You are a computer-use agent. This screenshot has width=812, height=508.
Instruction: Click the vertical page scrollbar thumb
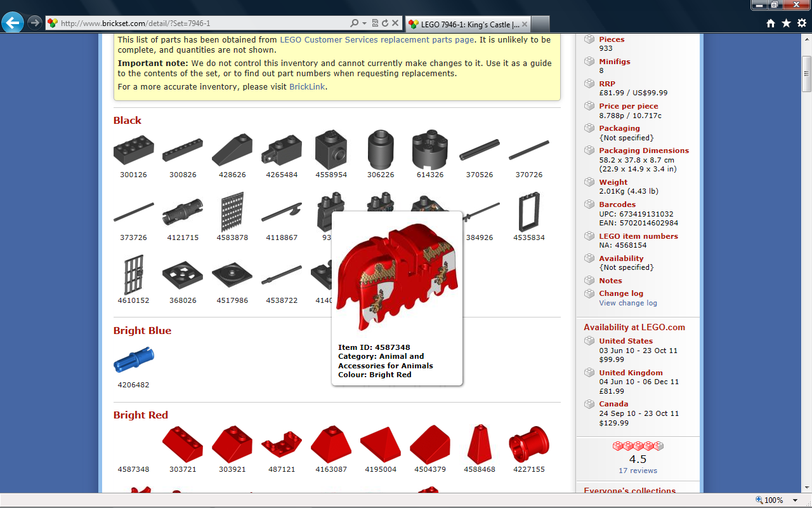coord(806,74)
